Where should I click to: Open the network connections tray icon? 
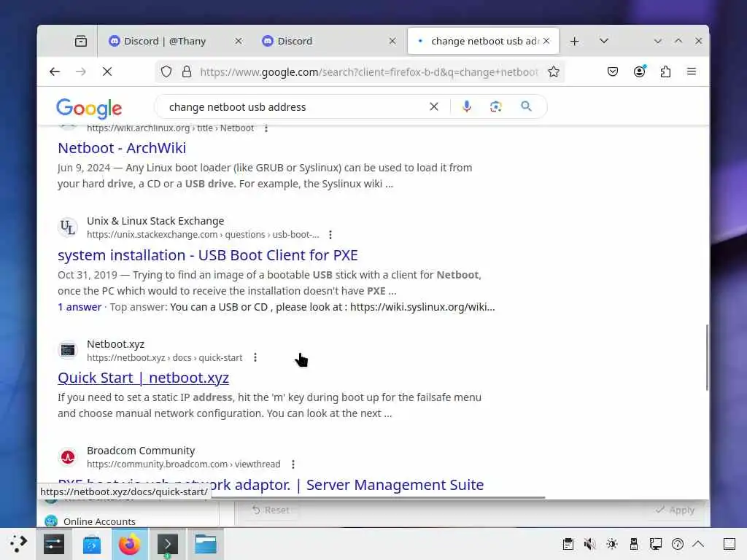coord(656,544)
